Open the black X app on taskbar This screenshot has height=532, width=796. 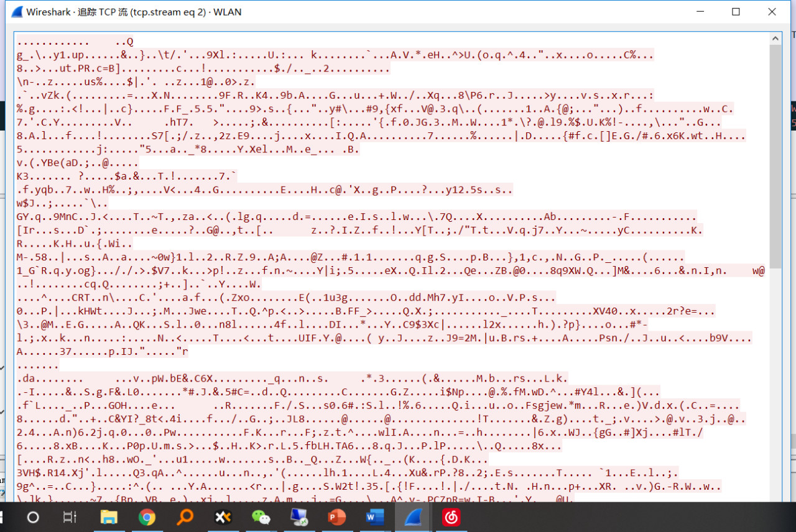pyautogui.click(x=223, y=517)
